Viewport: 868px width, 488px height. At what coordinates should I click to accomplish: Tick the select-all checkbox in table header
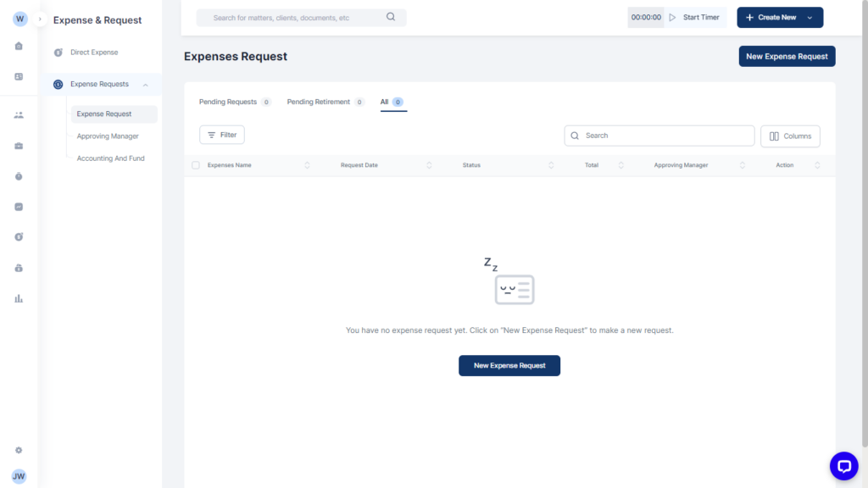(196, 165)
